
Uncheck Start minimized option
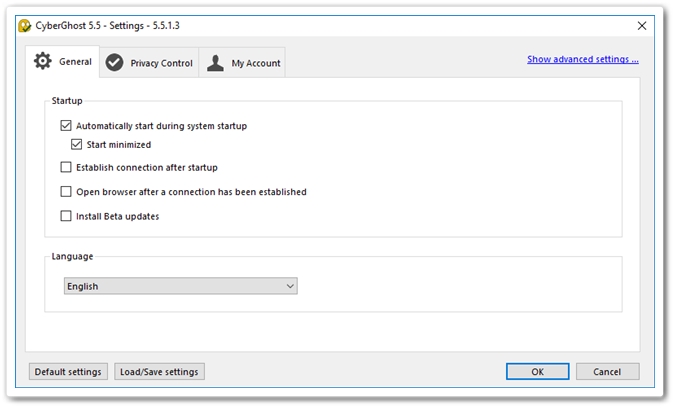click(x=76, y=144)
